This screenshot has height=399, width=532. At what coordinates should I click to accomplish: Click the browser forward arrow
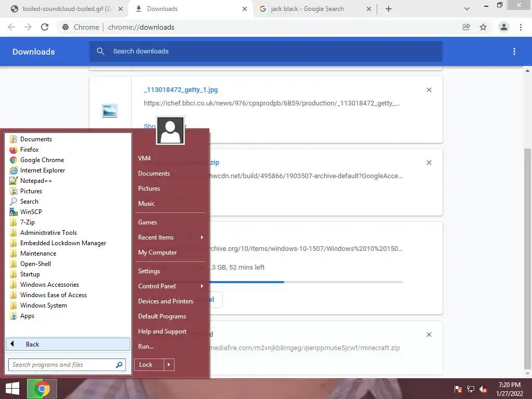pyautogui.click(x=28, y=27)
